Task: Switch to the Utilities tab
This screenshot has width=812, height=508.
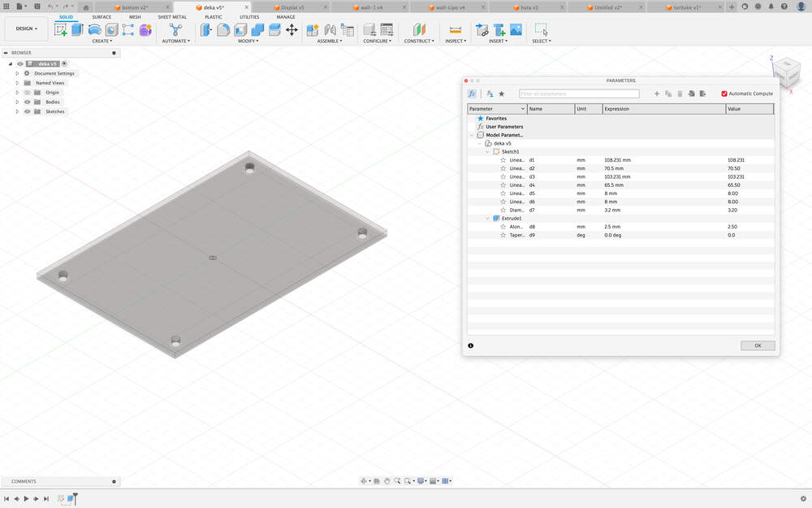Action: click(x=249, y=17)
